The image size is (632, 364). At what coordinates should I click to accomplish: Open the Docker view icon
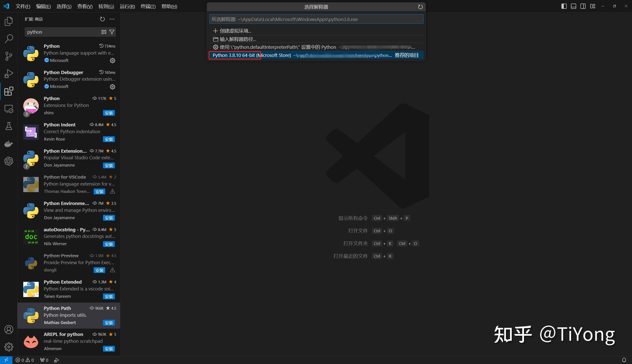(9, 144)
